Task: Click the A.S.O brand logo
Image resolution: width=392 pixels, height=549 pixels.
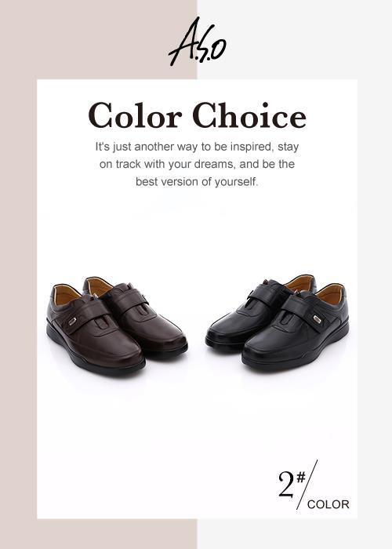Action: 197,42
